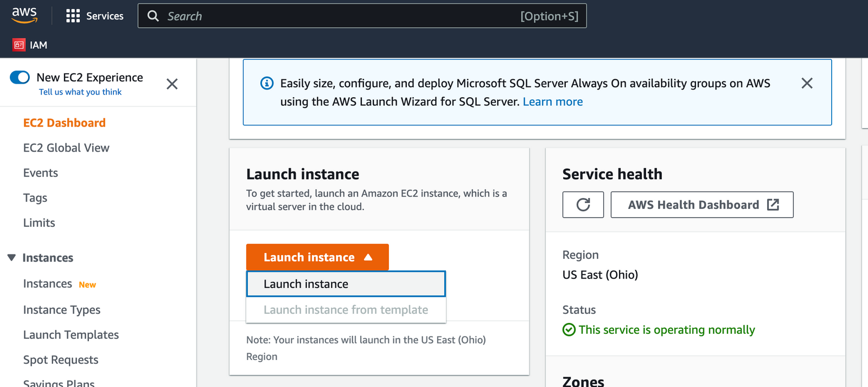This screenshot has height=387, width=868.
Task: Click the 'US East (Ohio)' region value
Action: pos(600,275)
